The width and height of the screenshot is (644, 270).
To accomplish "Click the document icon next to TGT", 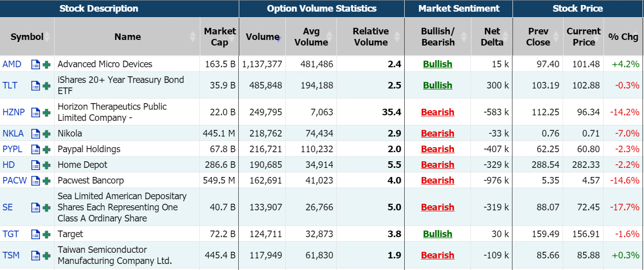I will click(35, 234).
